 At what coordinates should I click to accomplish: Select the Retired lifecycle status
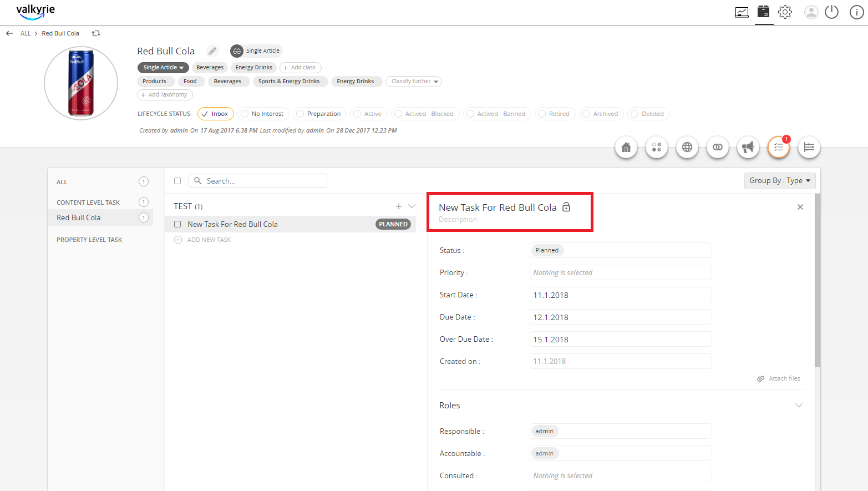[x=555, y=114]
